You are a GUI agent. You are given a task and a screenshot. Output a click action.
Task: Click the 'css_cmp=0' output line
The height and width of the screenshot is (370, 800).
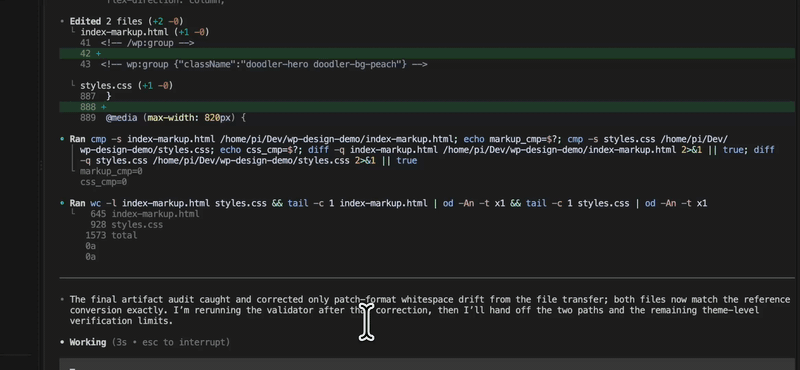pyautogui.click(x=104, y=182)
